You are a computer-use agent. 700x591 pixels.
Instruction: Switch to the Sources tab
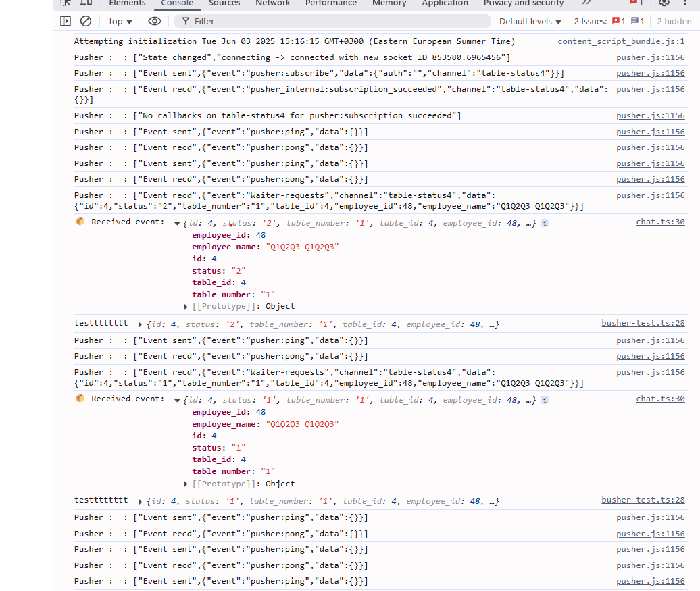224,3
